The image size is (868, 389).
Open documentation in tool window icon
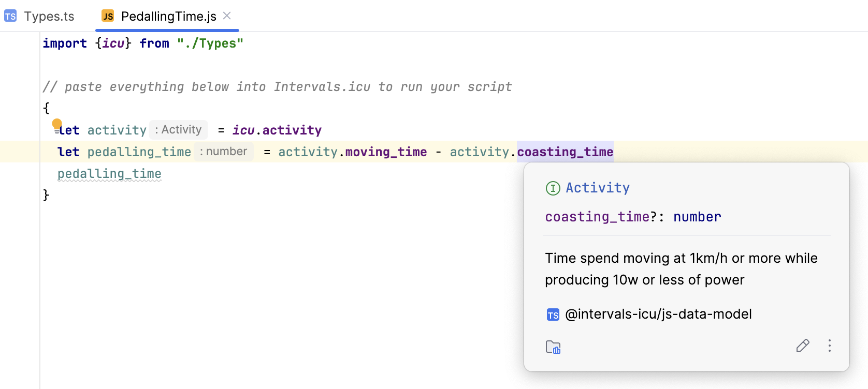[553, 347]
